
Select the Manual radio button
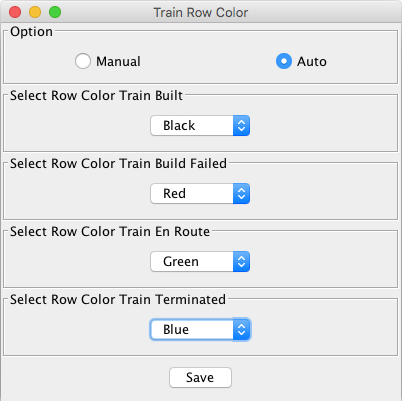[x=83, y=61]
